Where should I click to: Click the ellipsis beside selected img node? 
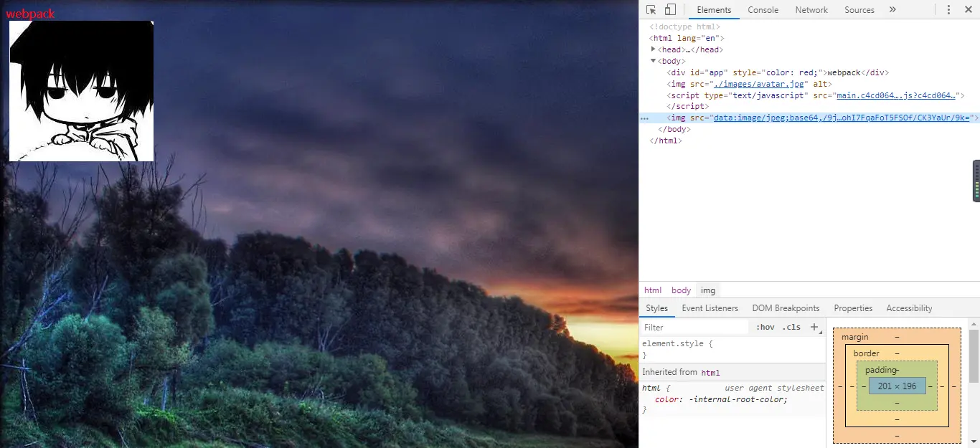tap(644, 118)
